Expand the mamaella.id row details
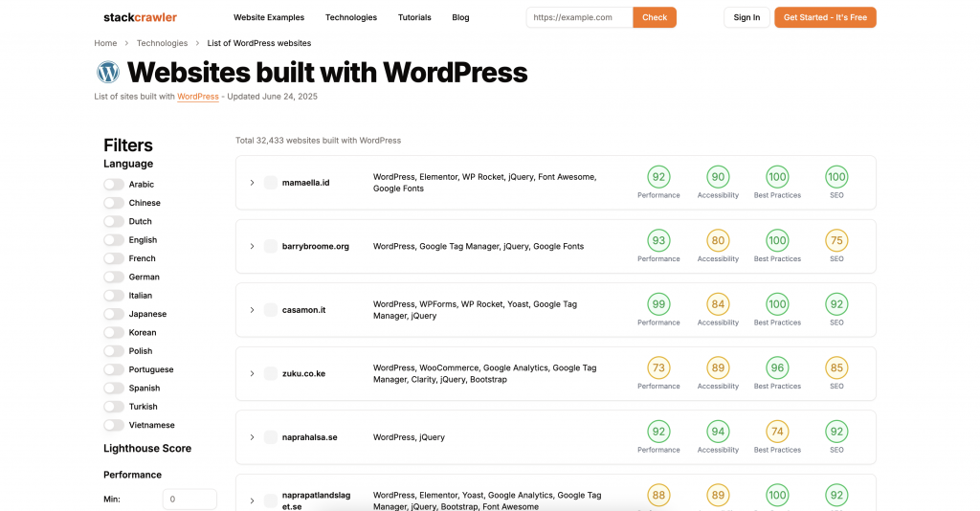This screenshot has height=511, width=980. tap(252, 183)
